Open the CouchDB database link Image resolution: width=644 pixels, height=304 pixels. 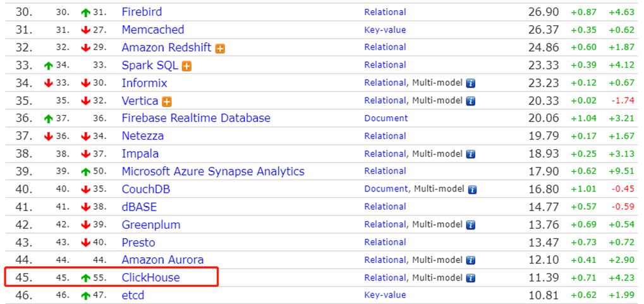pos(146,190)
